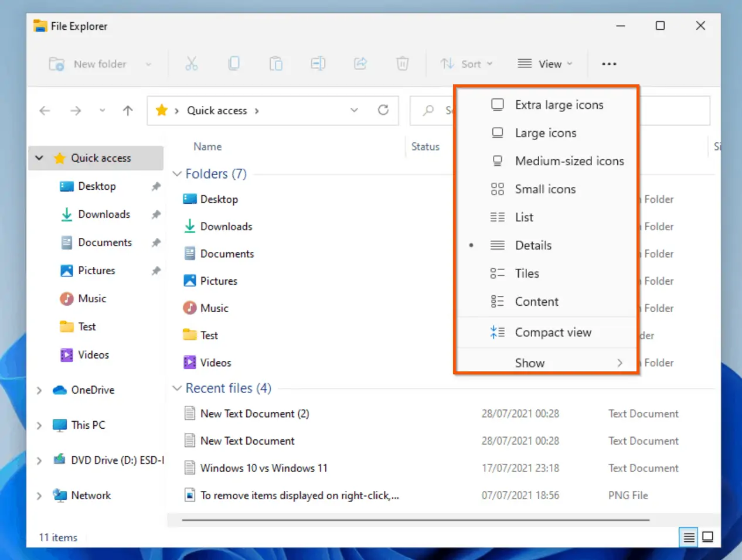Sort by the Name column header

[207, 146]
